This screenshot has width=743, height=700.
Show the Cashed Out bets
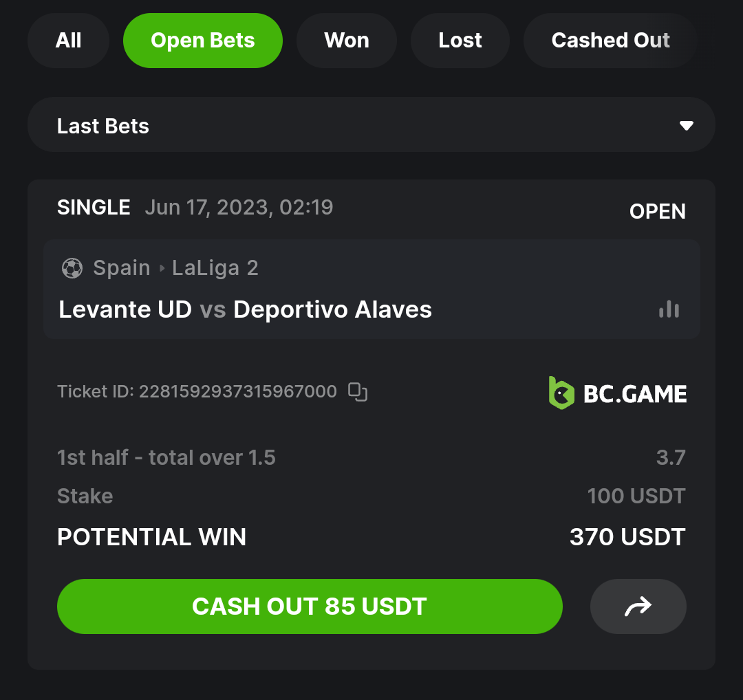[610, 41]
